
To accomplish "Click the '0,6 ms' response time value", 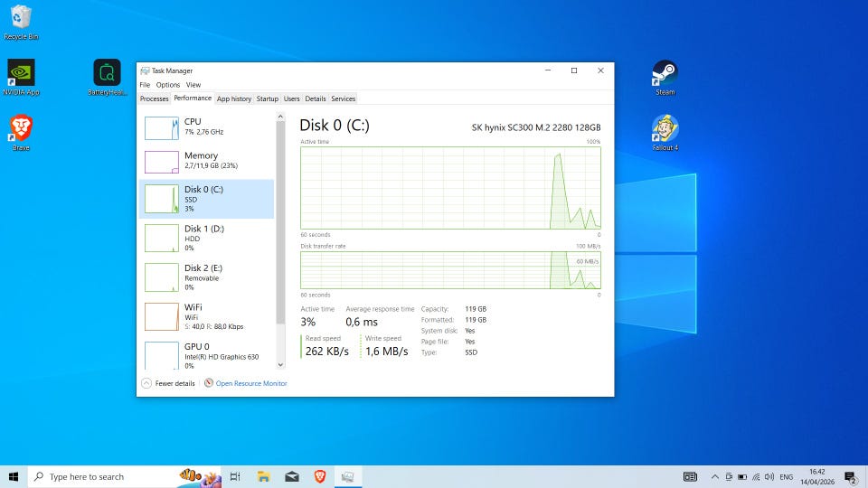I will pyautogui.click(x=362, y=322).
